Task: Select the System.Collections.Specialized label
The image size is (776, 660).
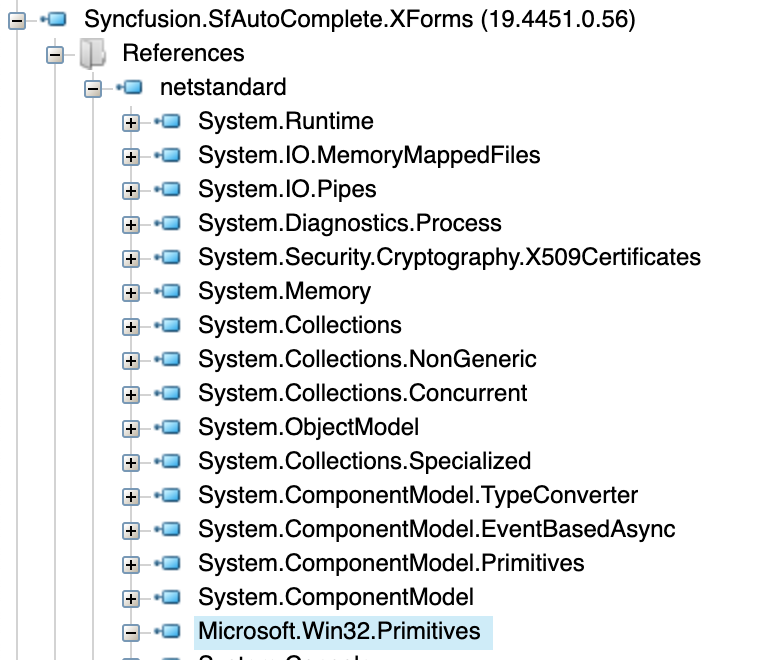Action: pyautogui.click(x=365, y=462)
